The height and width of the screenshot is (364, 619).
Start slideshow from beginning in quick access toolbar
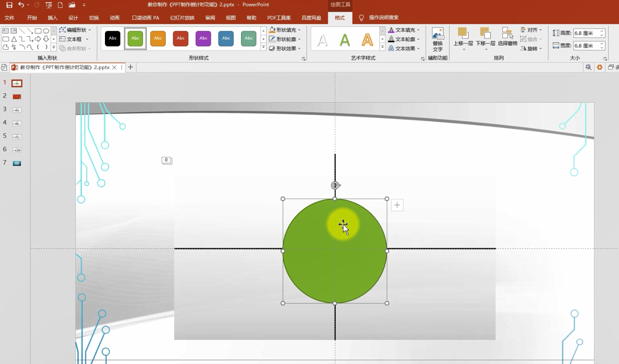(48, 5)
